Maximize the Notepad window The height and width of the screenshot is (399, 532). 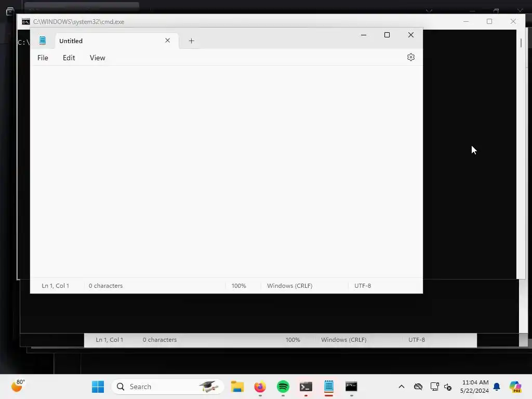click(x=387, y=35)
